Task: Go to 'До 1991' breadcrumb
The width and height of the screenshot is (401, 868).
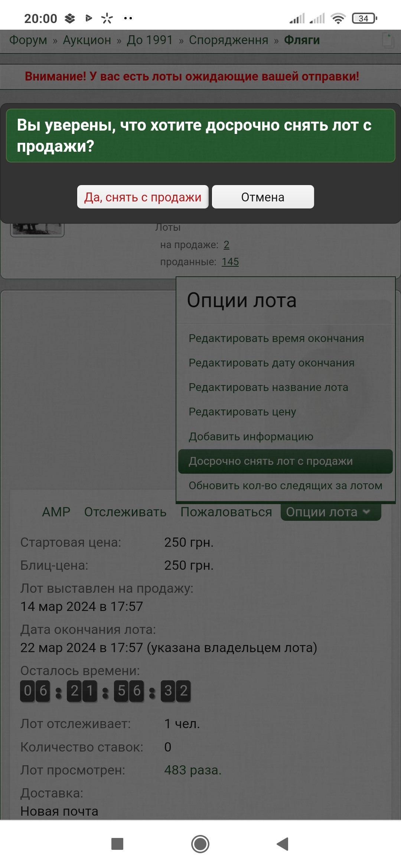Action: point(150,40)
